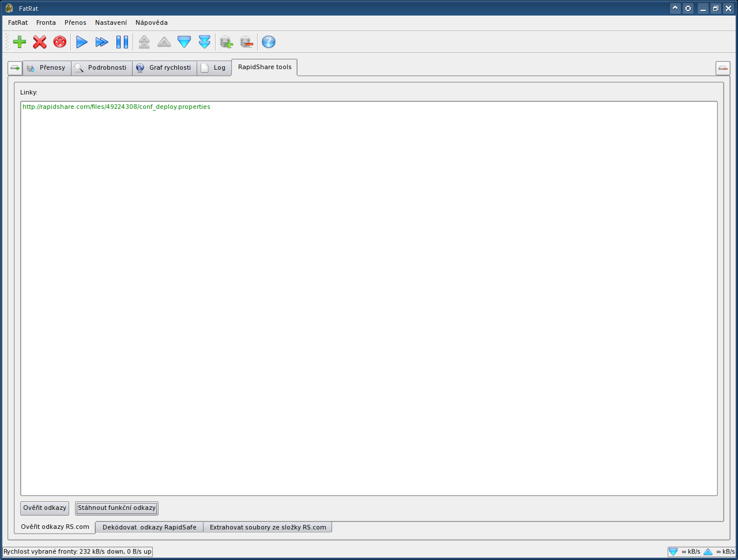
Task: Click the upload ∞ kB/s speed value
Action: click(x=725, y=552)
